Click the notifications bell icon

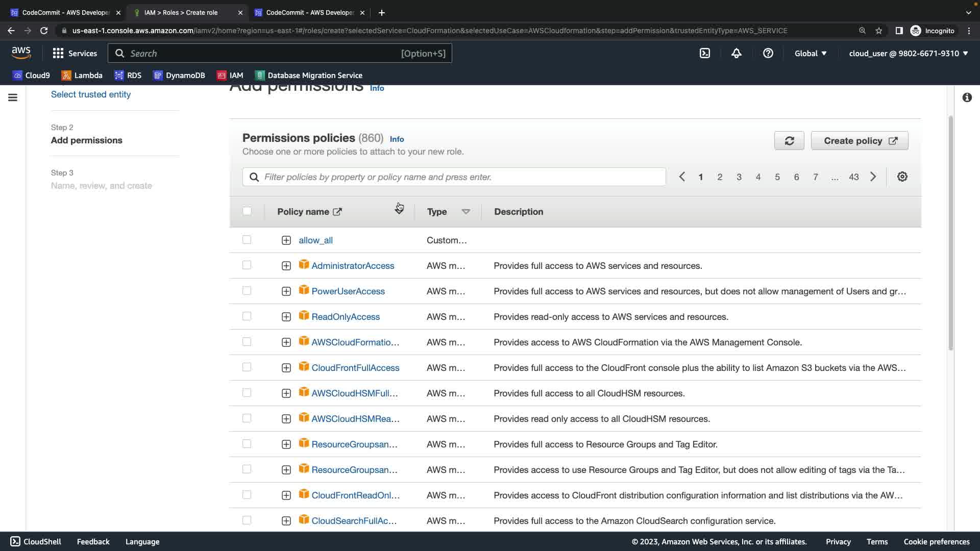pos(736,54)
